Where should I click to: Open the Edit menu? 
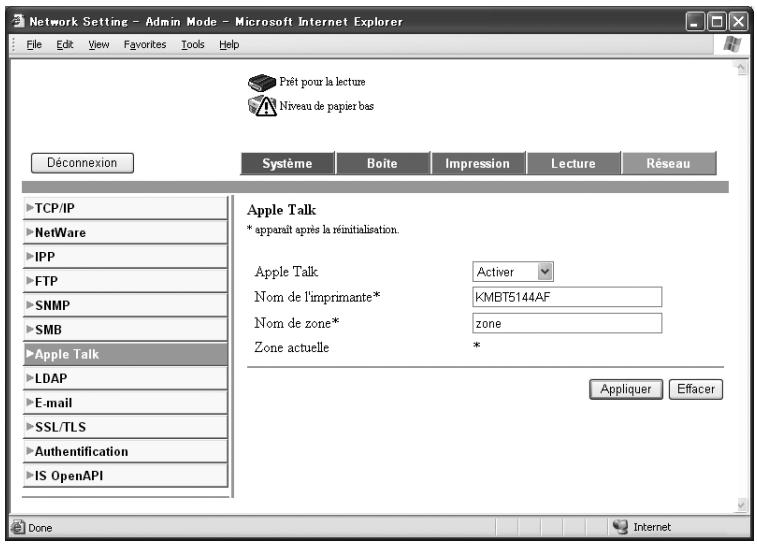(65, 44)
